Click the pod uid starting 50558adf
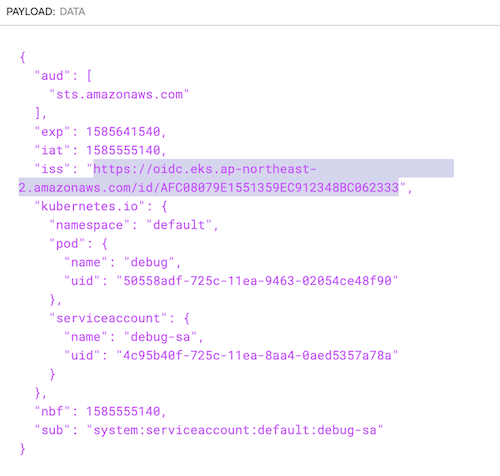This screenshot has height=476, width=500. (257, 281)
